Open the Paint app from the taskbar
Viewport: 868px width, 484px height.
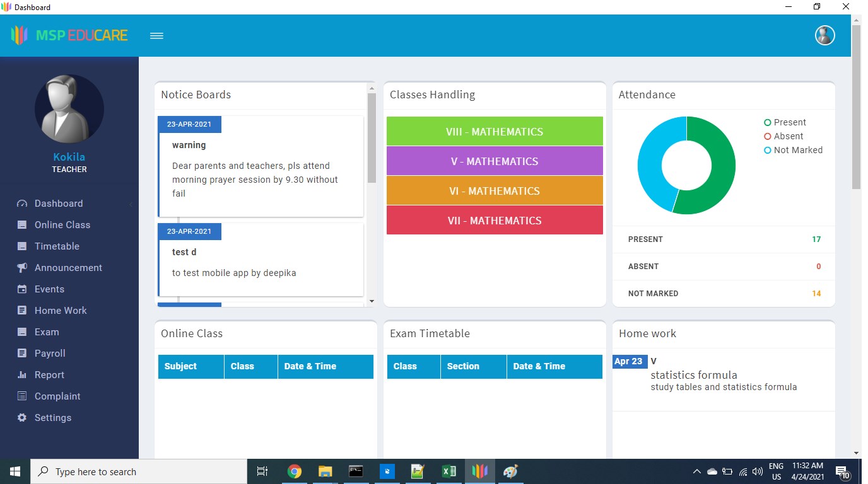[x=511, y=471]
